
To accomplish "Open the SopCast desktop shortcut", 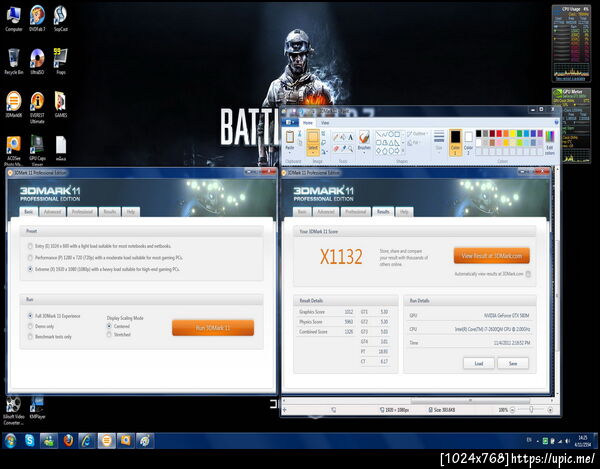I will [60, 18].
